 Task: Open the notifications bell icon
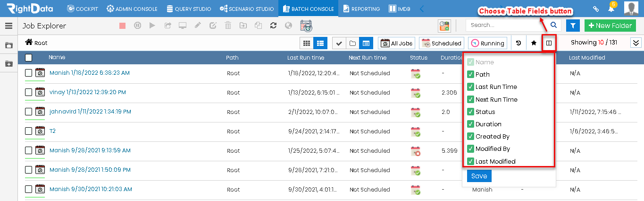click(611, 9)
